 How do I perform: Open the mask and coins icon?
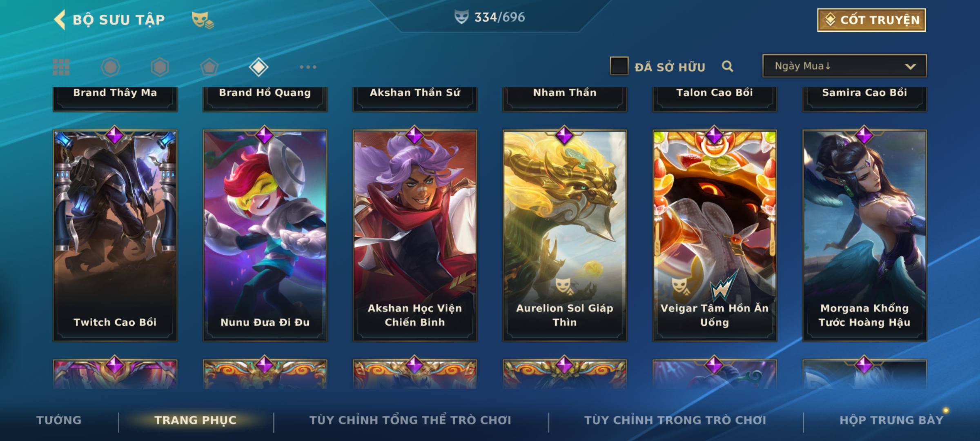tap(203, 20)
